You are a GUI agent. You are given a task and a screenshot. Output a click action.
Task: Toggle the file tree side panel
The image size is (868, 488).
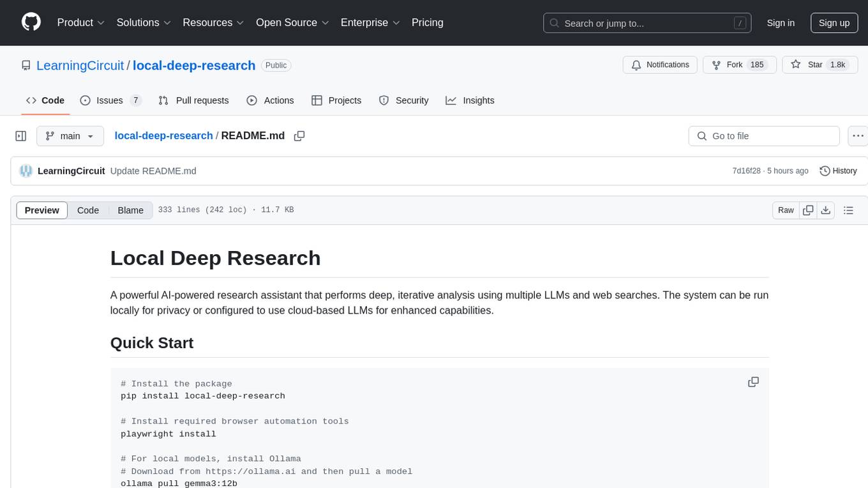(x=21, y=136)
